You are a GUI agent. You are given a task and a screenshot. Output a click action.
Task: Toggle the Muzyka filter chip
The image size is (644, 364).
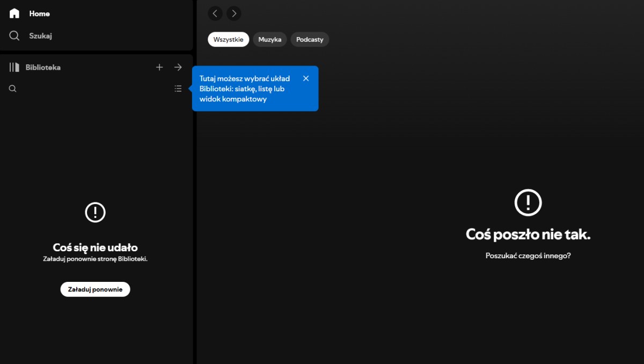pyautogui.click(x=270, y=40)
